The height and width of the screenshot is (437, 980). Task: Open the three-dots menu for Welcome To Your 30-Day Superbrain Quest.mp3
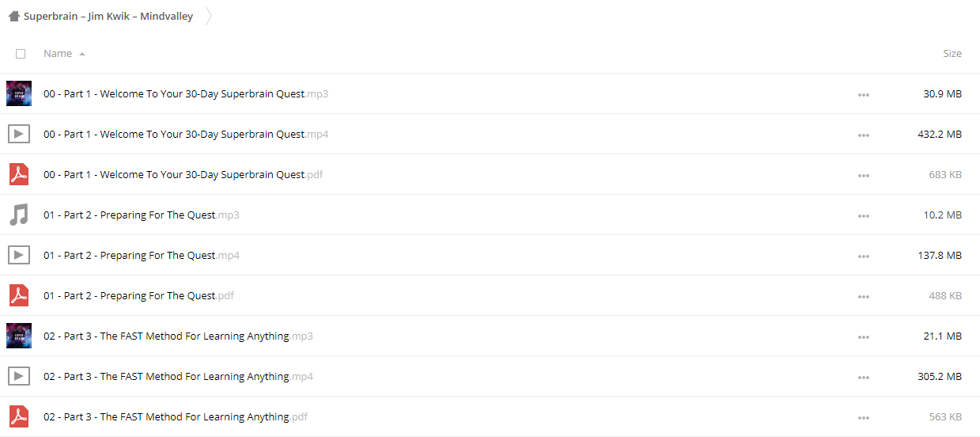(x=863, y=94)
